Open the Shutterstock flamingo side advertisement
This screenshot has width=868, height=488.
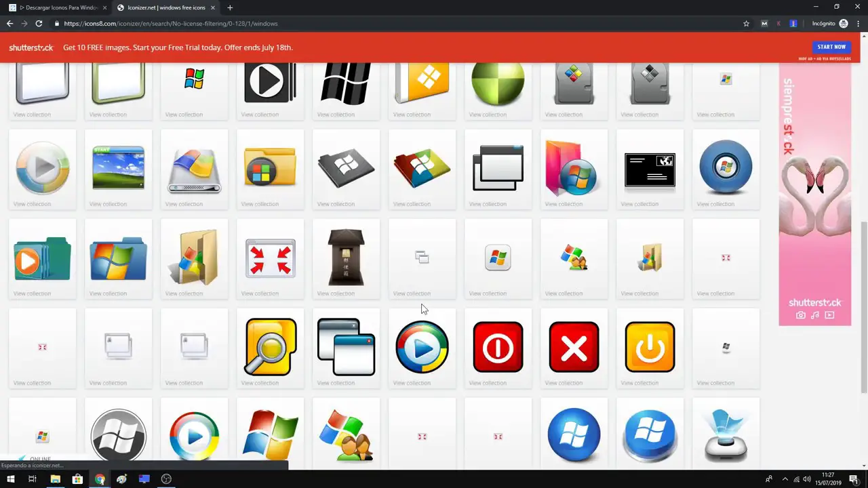(814, 195)
